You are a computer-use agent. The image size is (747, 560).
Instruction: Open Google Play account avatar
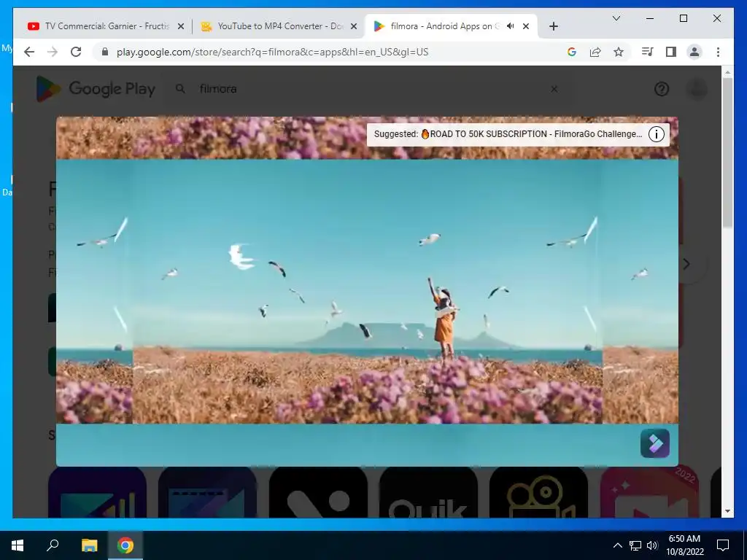click(697, 89)
